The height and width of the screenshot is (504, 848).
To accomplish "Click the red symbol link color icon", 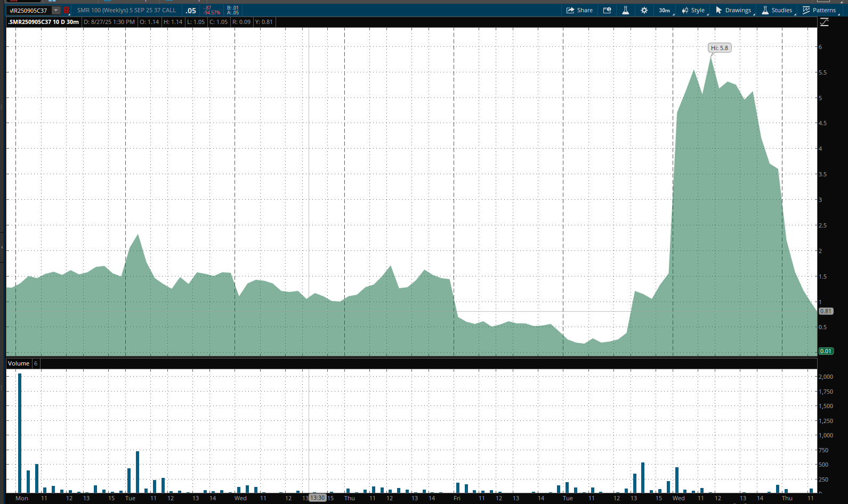I will (66, 10).
